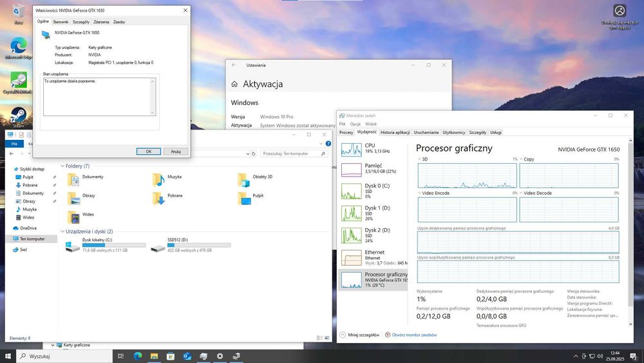Open the 3D graph engine dropdown
Image resolution: width=644 pixels, height=363 pixels.
pyautogui.click(x=422, y=159)
